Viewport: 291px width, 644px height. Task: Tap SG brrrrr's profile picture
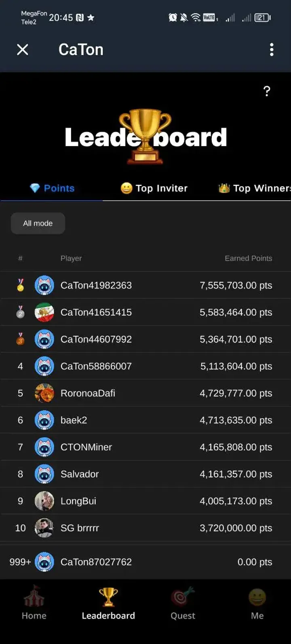(x=44, y=528)
